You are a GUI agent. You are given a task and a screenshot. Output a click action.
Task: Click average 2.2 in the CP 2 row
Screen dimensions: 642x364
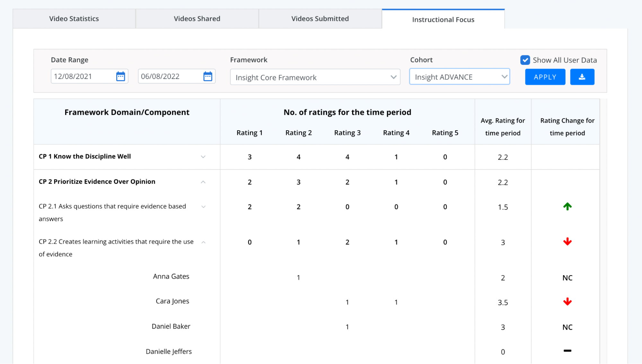coord(503,182)
